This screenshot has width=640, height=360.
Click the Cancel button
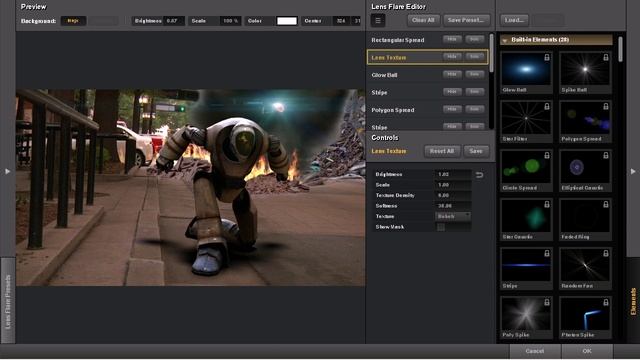[x=535, y=351]
